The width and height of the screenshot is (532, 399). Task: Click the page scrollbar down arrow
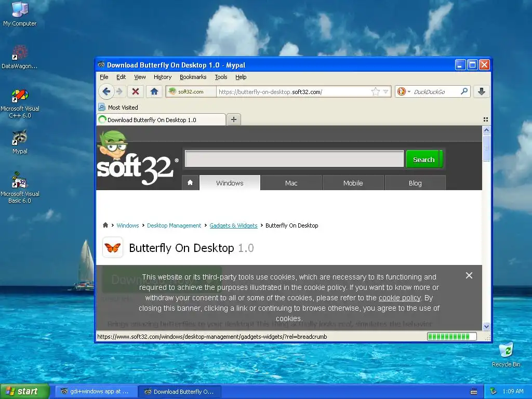point(486,326)
